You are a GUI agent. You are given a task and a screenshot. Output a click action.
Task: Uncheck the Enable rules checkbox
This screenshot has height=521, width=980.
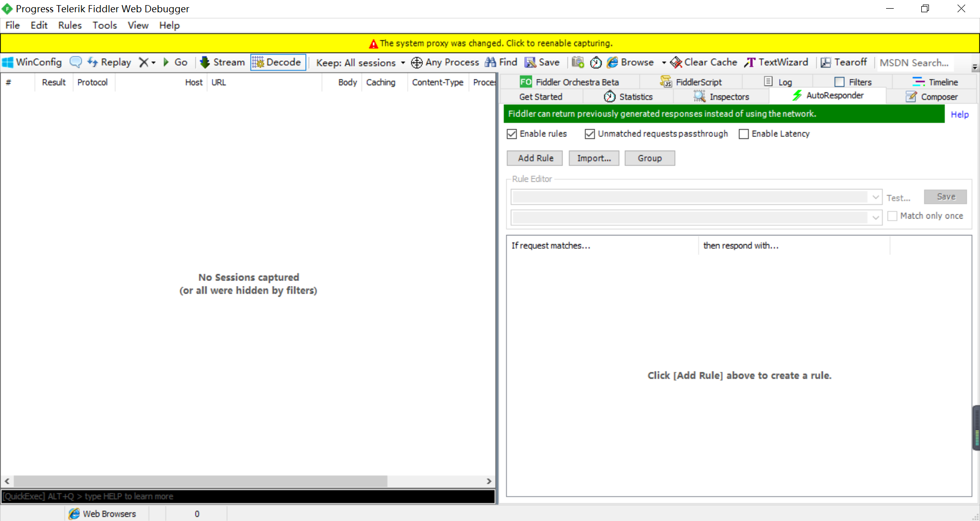(x=512, y=134)
